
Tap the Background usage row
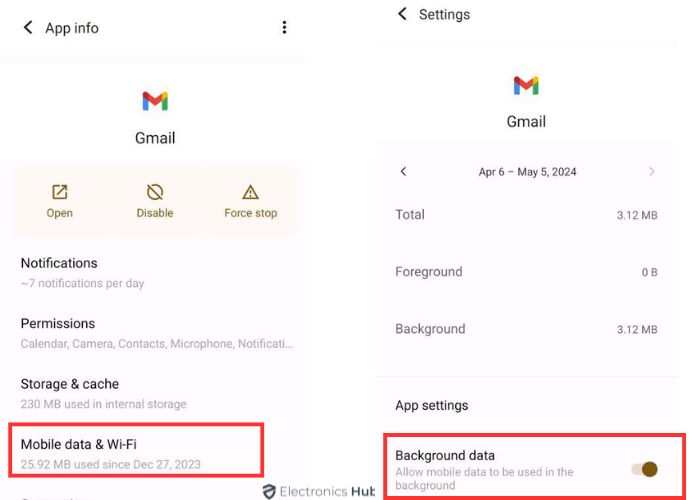click(x=526, y=329)
